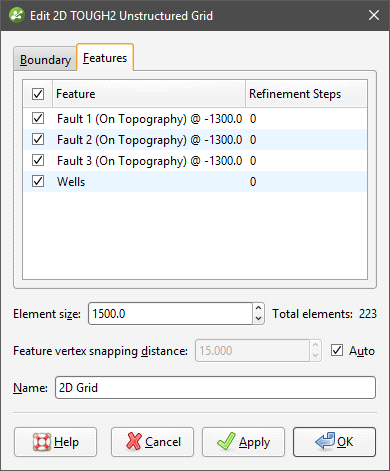
Task: Increase Element size with up arrow
Action: pos(258,308)
